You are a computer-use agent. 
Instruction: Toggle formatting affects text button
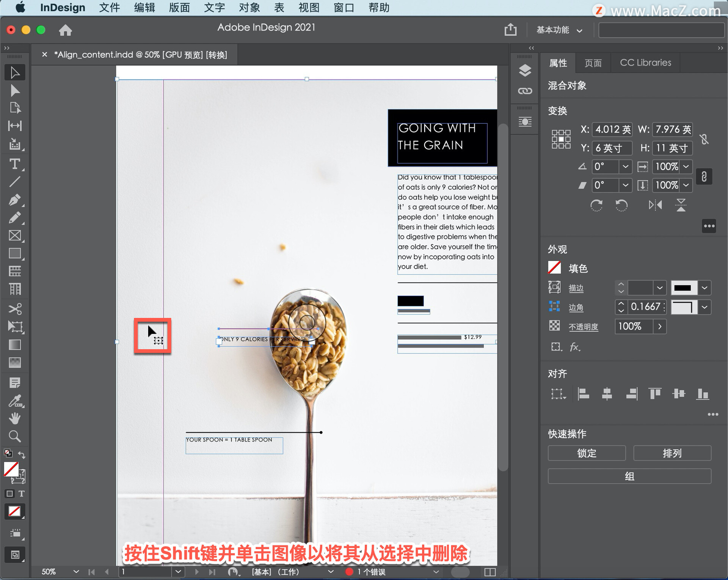(22, 494)
